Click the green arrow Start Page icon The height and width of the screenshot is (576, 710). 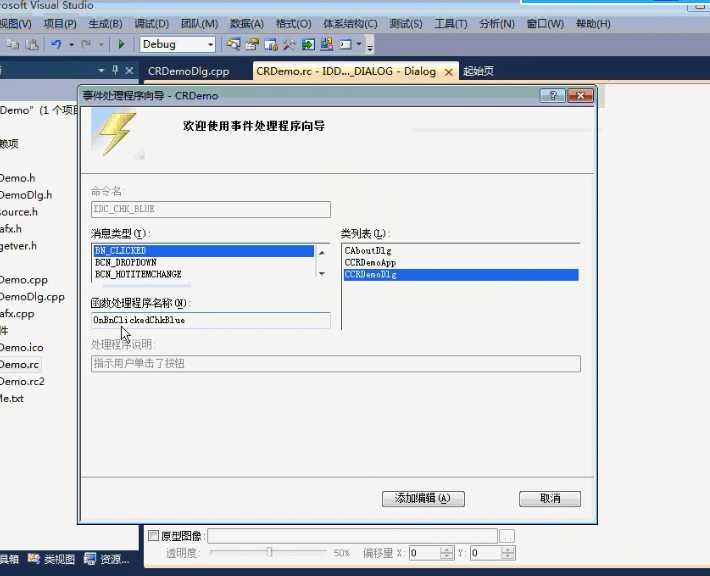308,44
